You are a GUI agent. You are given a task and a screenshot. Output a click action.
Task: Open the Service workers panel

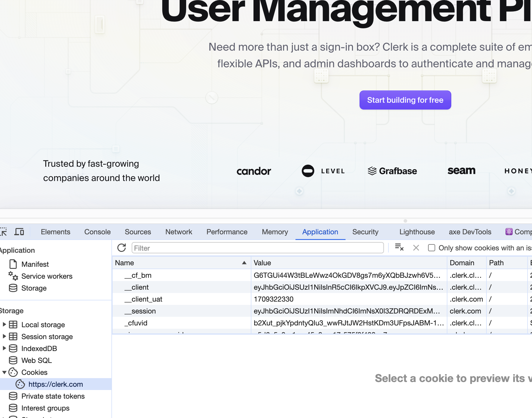pos(47,276)
